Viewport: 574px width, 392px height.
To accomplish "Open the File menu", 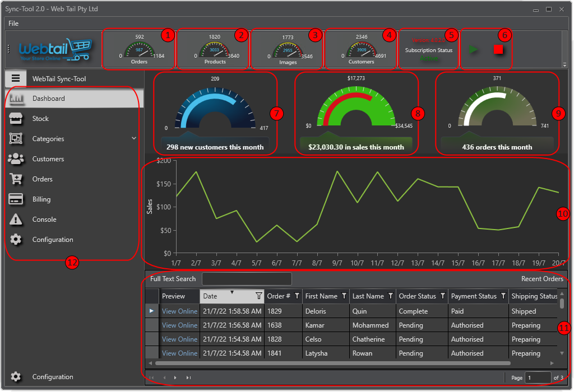I will tap(13, 24).
